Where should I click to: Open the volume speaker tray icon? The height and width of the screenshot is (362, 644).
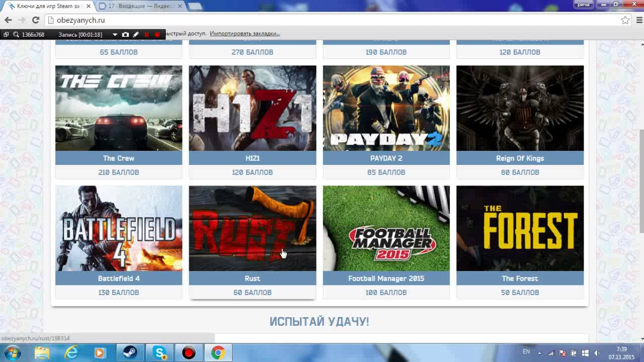(596, 353)
